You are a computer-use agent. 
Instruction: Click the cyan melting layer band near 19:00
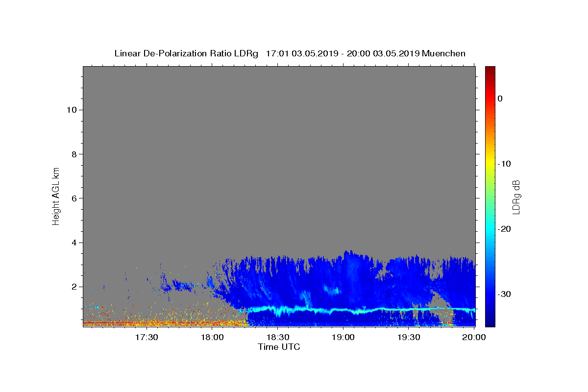coord(343,310)
